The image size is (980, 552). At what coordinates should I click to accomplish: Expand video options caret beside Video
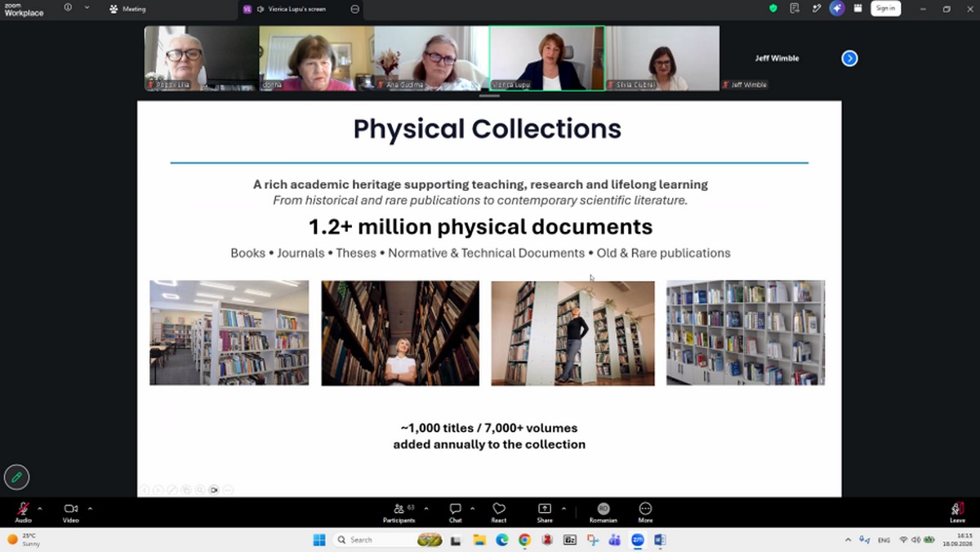90,508
